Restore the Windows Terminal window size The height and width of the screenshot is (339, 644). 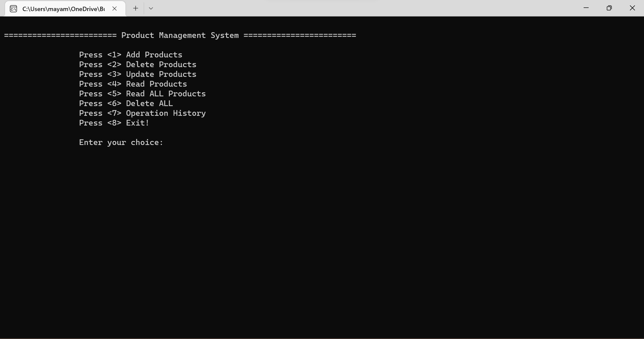click(x=610, y=8)
